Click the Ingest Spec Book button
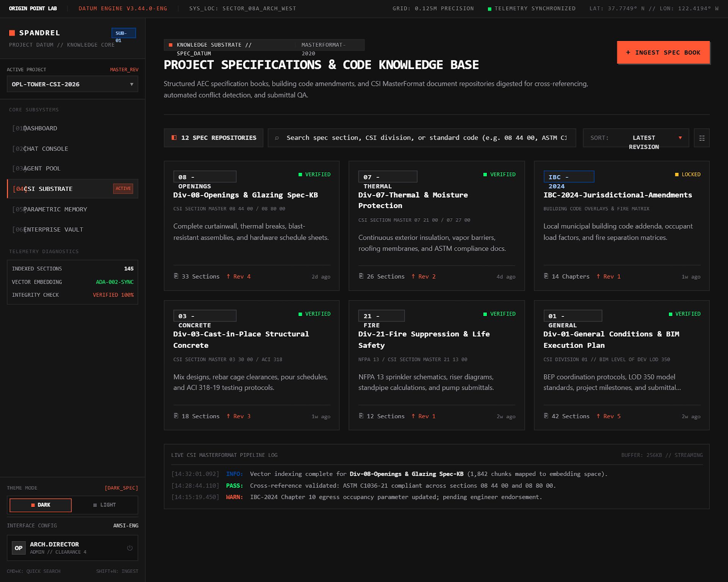 [x=663, y=52]
